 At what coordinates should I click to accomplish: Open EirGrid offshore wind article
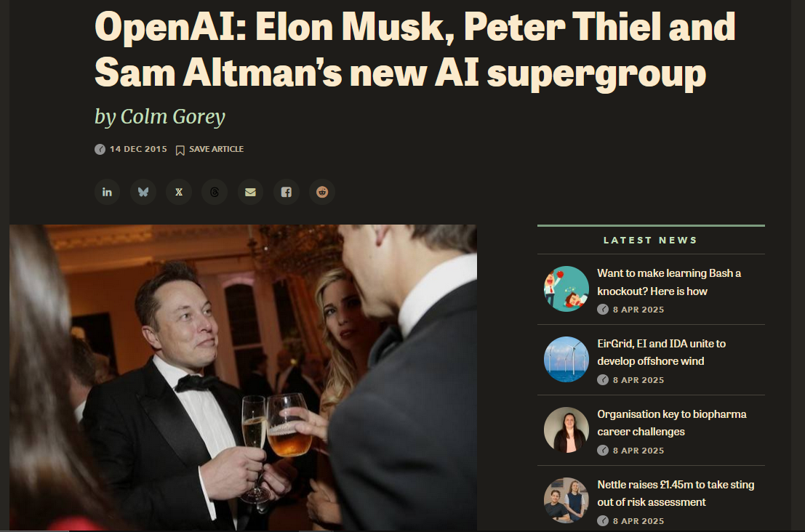click(x=661, y=352)
